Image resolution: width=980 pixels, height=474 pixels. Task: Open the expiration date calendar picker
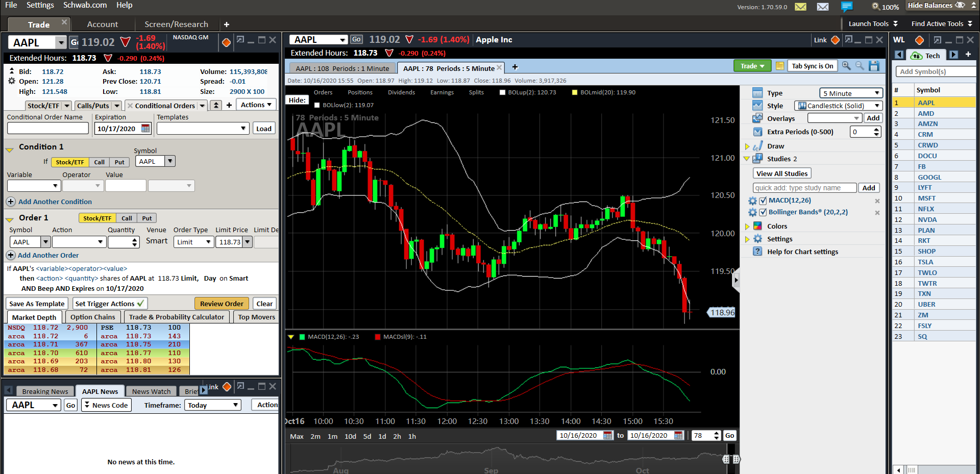146,129
